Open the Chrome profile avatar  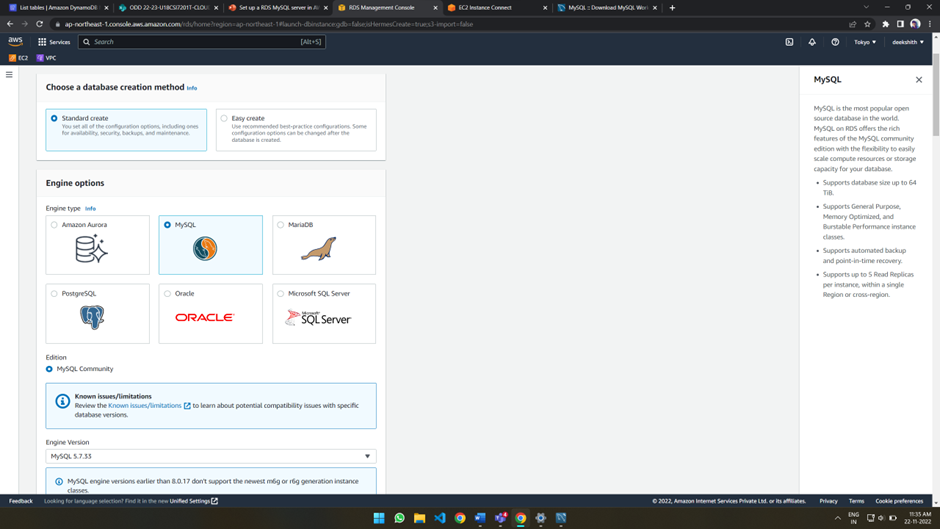pos(915,24)
